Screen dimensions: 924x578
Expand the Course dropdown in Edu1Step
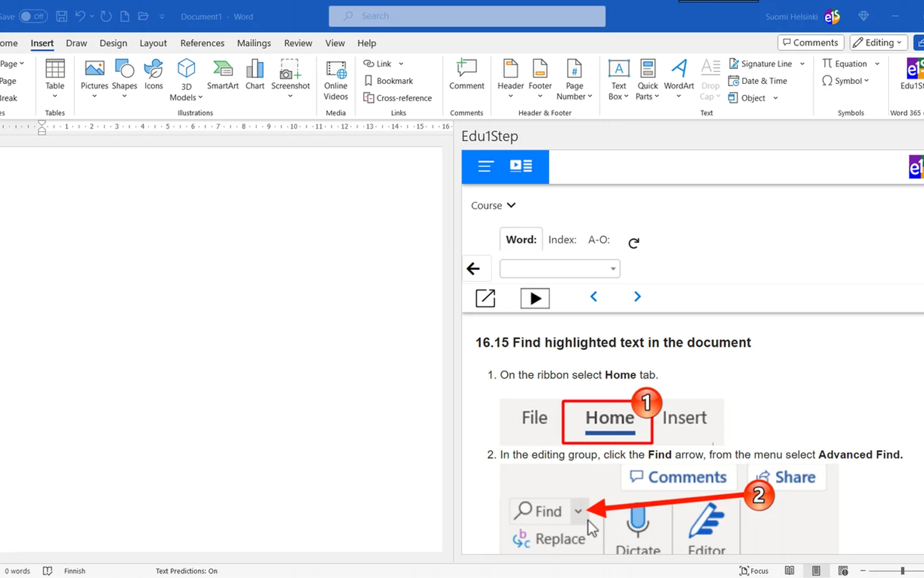coord(493,205)
